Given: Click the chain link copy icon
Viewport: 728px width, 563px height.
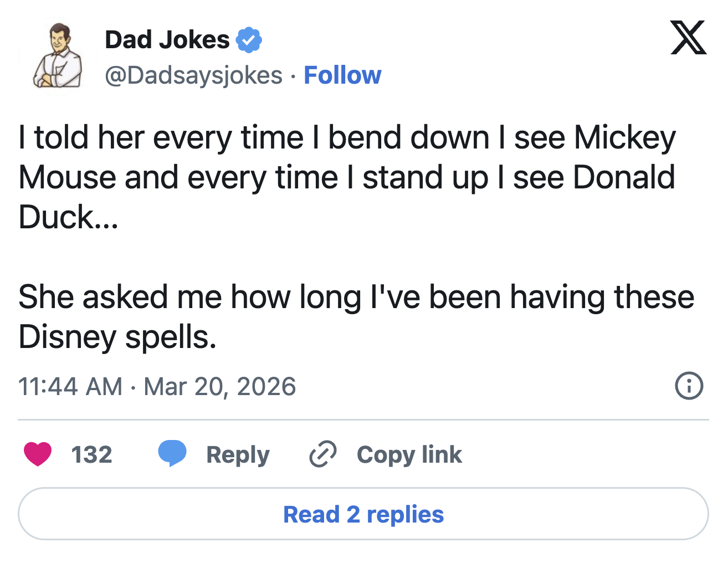Looking at the screenshot, I should 322,454.
